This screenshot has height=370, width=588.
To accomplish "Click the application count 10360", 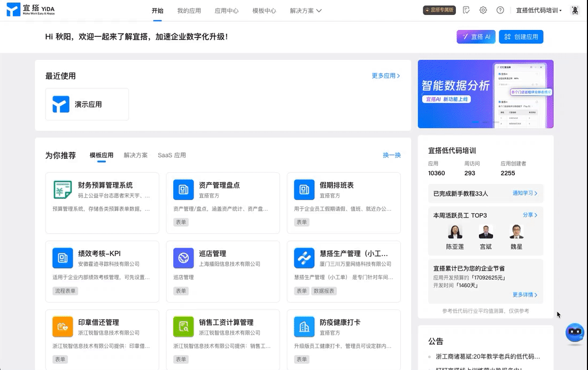I will (437, 173).
